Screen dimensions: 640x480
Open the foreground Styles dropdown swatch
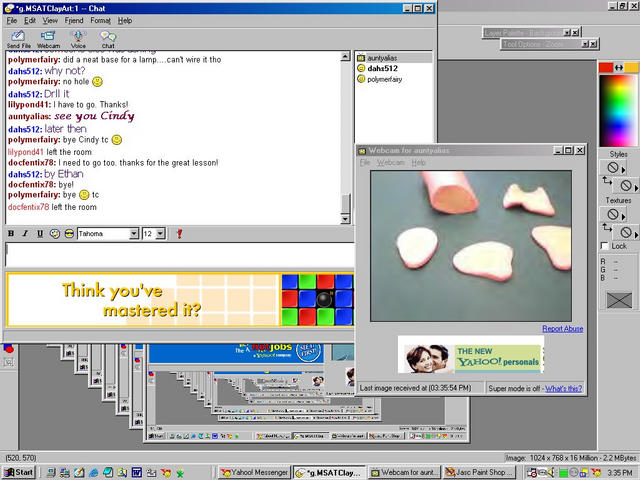tap(613, 167)
